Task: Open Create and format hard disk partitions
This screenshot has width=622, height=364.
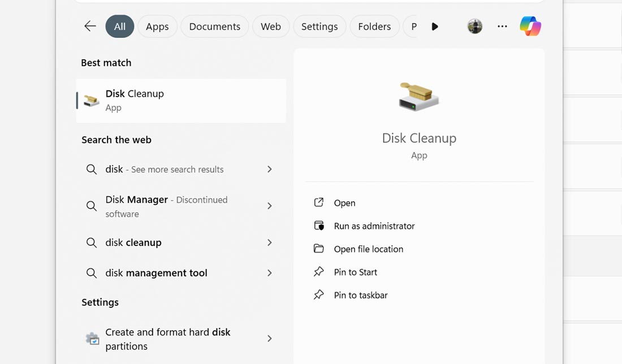Action: click(x=168, y=339)
